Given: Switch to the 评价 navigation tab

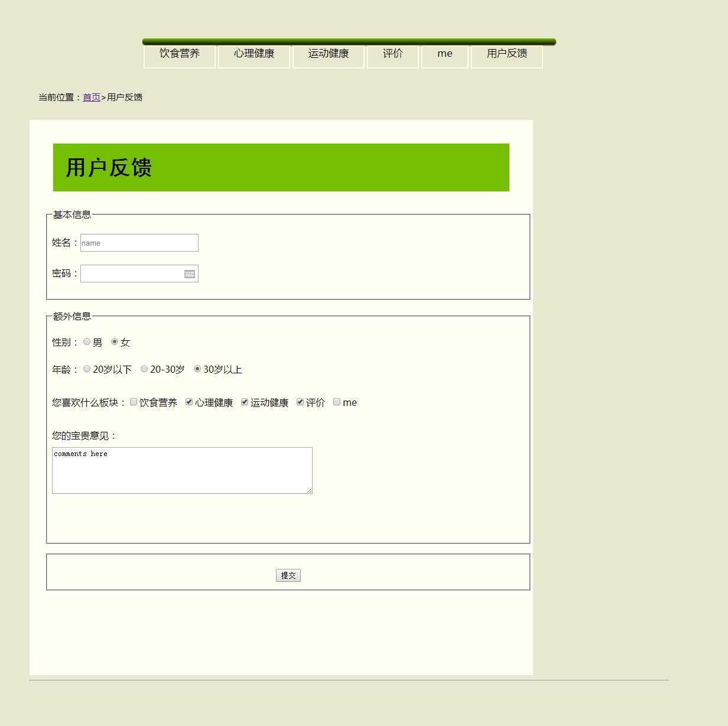Looking at the screenshot, I should pos(393,54).
